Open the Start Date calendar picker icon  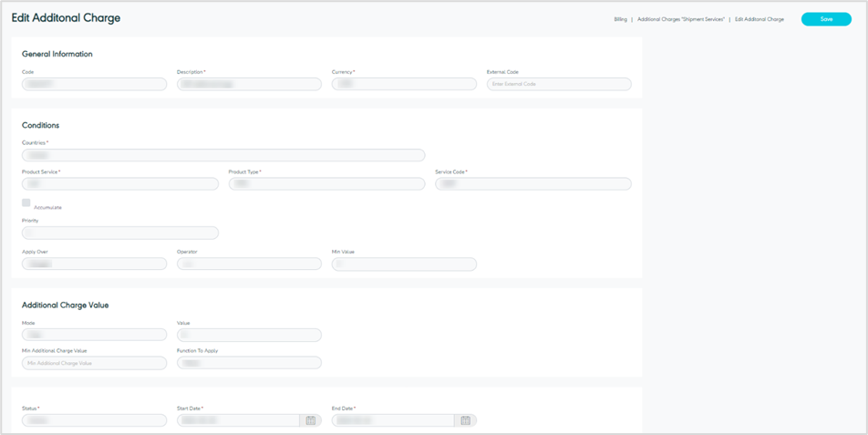coord(311,420)
